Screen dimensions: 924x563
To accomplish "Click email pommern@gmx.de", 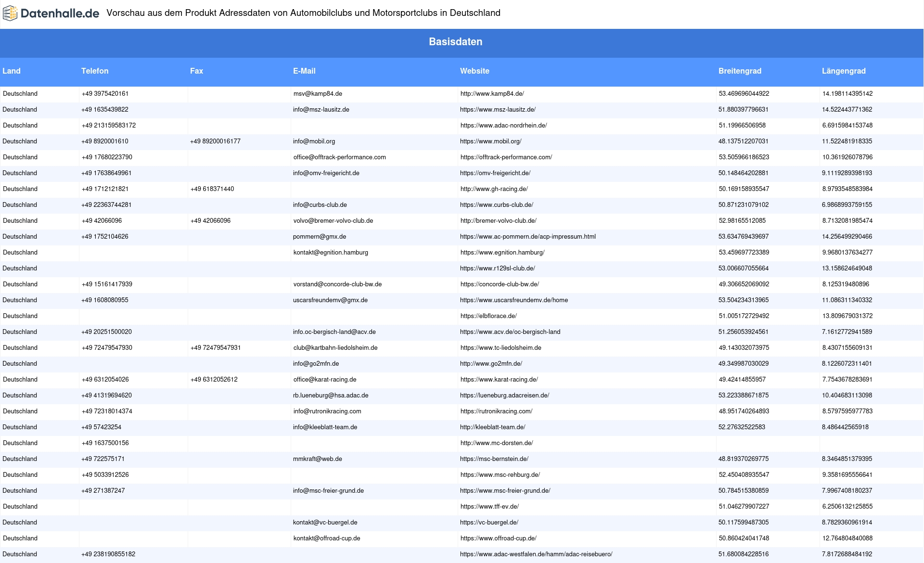I will click(x=320, y=237).
